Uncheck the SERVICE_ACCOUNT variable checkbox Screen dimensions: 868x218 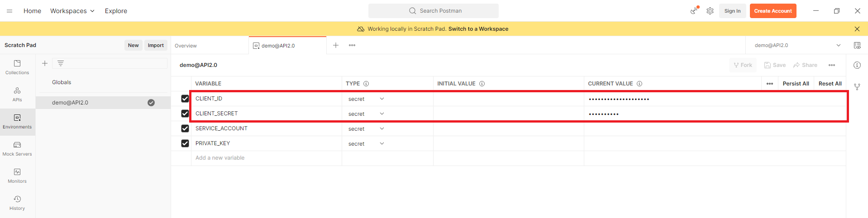pyautogui.click(x=185, y=128)
